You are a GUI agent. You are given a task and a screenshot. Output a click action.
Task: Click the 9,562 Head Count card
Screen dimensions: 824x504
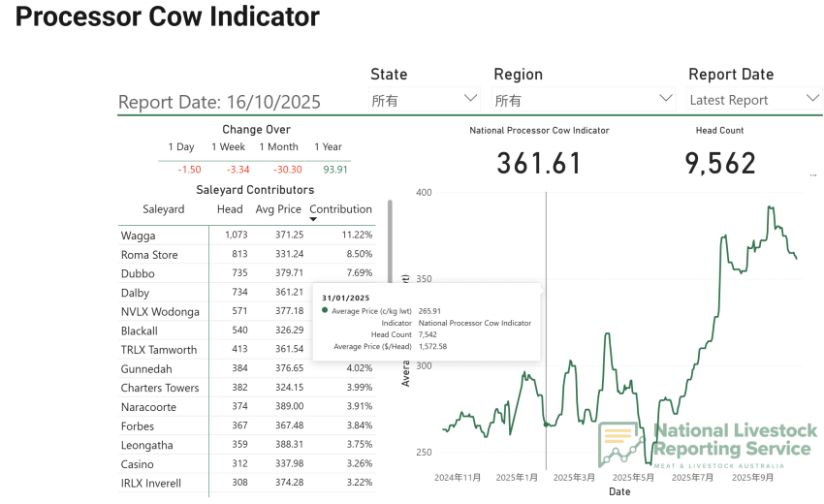tap(719, 163)
